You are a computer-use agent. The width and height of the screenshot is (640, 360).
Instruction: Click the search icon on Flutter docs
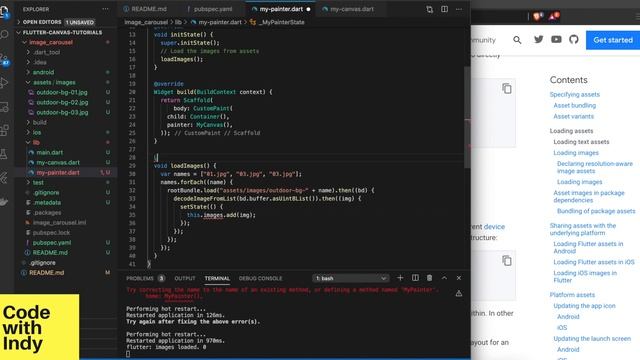(x=517, y=40)
